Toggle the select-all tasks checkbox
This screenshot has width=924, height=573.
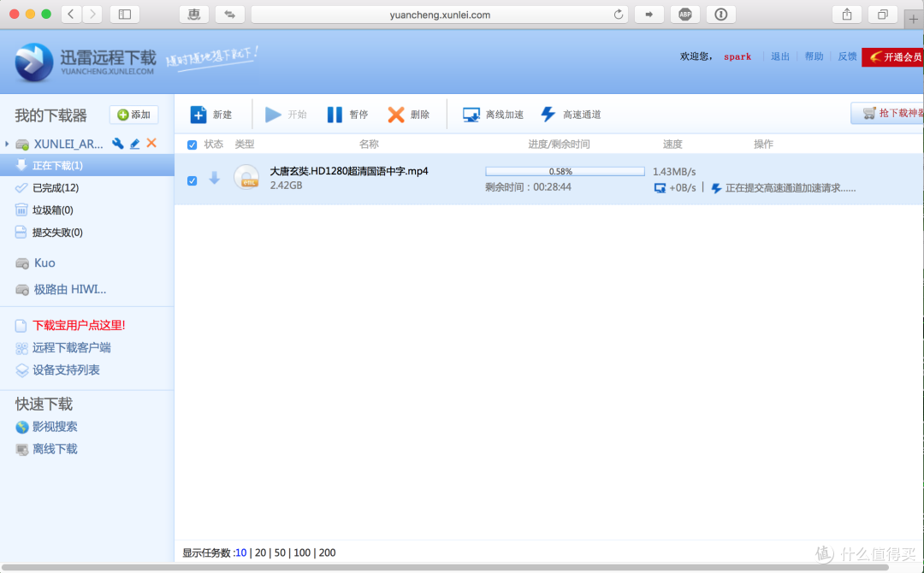click(x=192, y=145)
